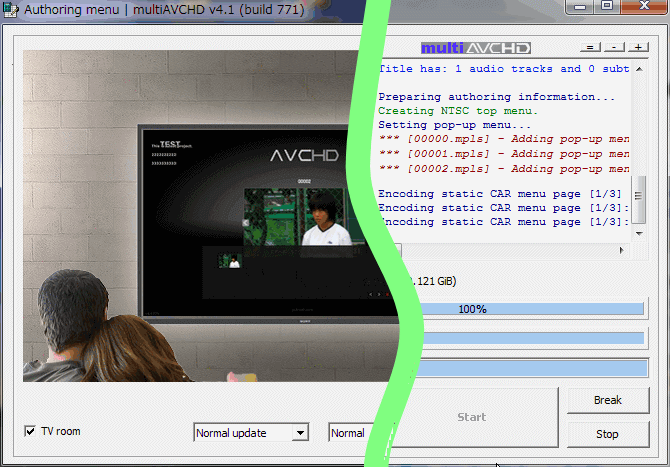Click the Break button
The height and width of the screenshot is (467, 670).
607,400
